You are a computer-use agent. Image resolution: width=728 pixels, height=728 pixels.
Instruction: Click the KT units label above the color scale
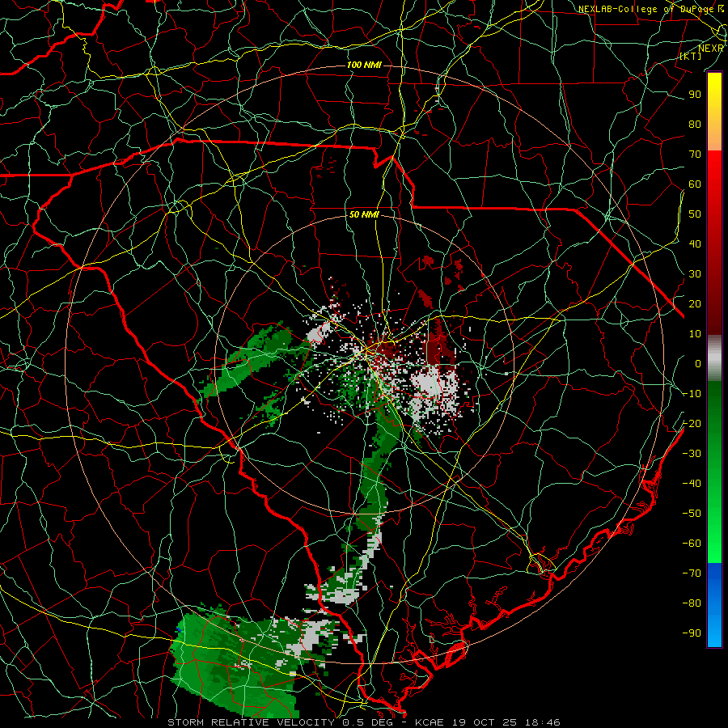[691, 56]
